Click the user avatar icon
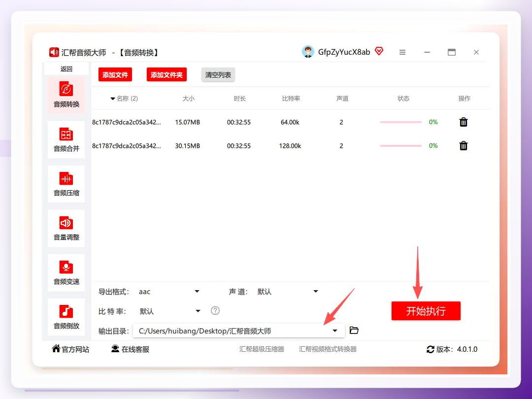The width and height of the screenshot is (532, 399). 308,52
